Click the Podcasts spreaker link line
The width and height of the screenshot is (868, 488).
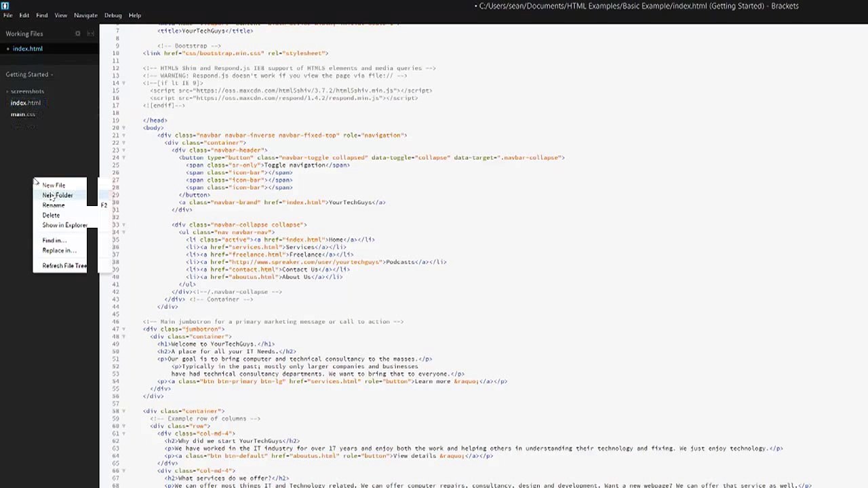click(x=317, y=262)
